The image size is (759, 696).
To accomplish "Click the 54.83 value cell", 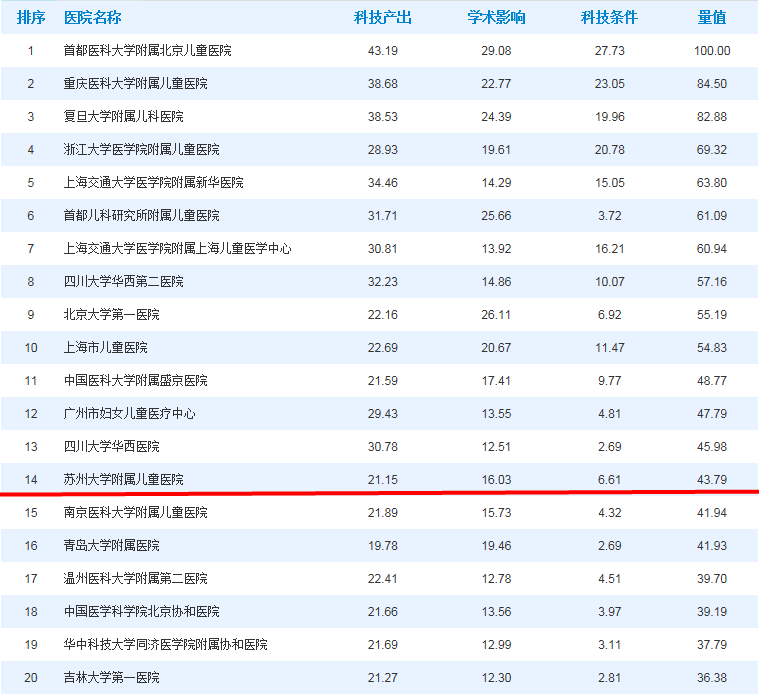I will click(x=712, y=348).
